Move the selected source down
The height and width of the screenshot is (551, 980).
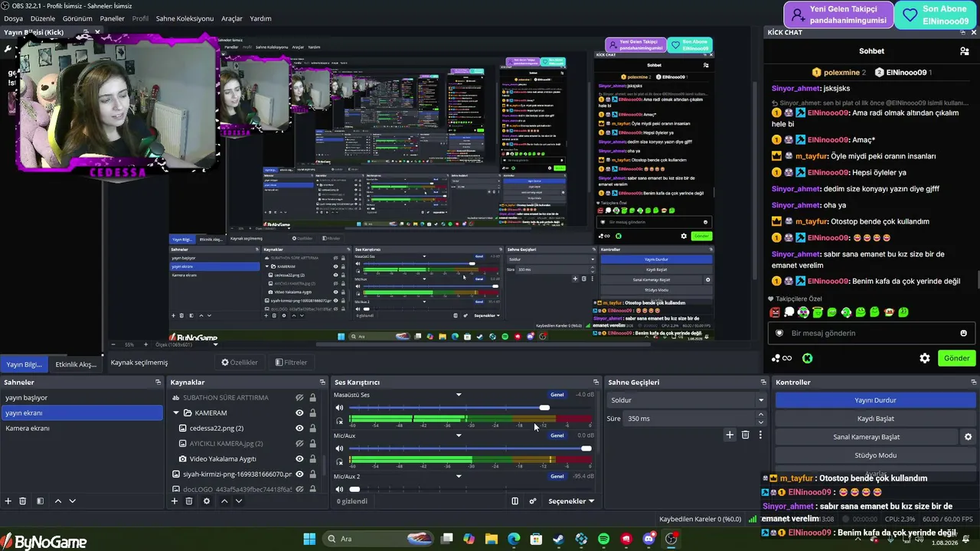(239, 501)
